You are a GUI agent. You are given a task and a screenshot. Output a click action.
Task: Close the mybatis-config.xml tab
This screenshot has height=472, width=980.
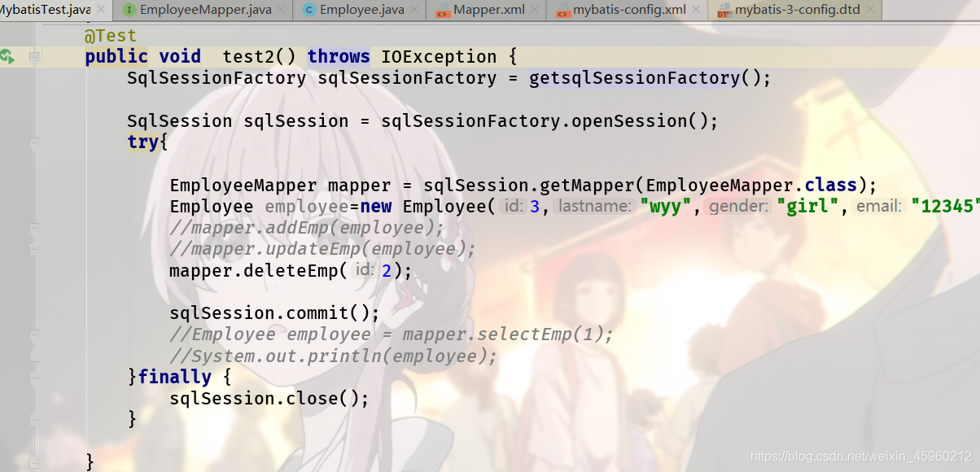pos(698,11)
